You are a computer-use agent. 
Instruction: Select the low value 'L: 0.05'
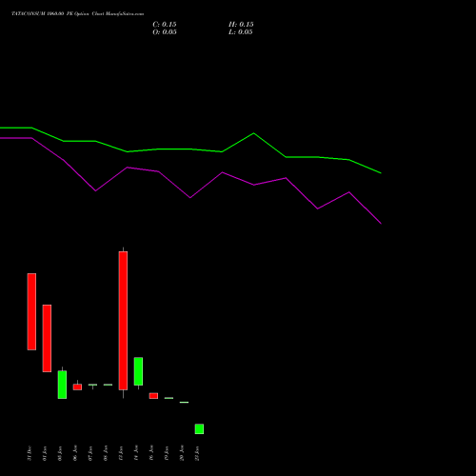(241, 32)
